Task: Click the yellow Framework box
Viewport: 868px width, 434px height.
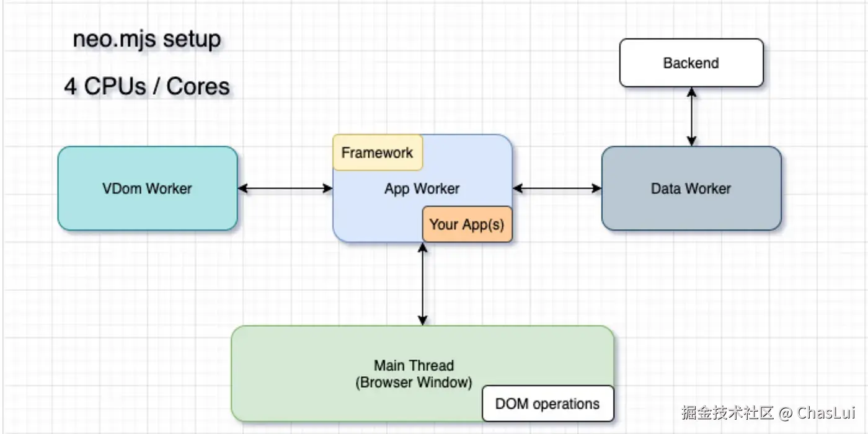Action: point(378,153)
